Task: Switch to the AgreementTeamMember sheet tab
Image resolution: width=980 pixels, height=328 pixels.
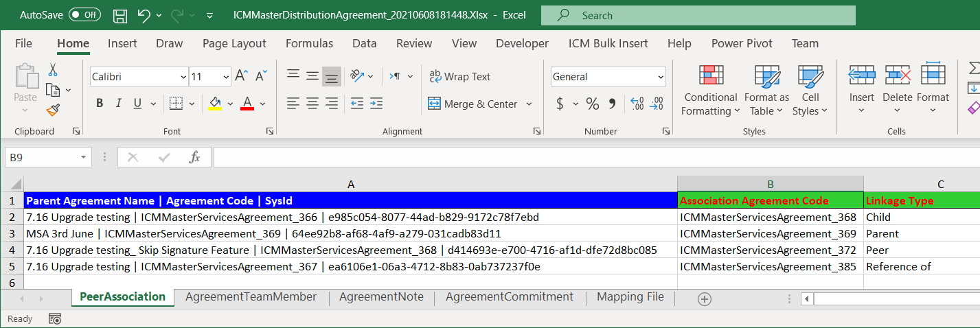Action: click(251, 297)
